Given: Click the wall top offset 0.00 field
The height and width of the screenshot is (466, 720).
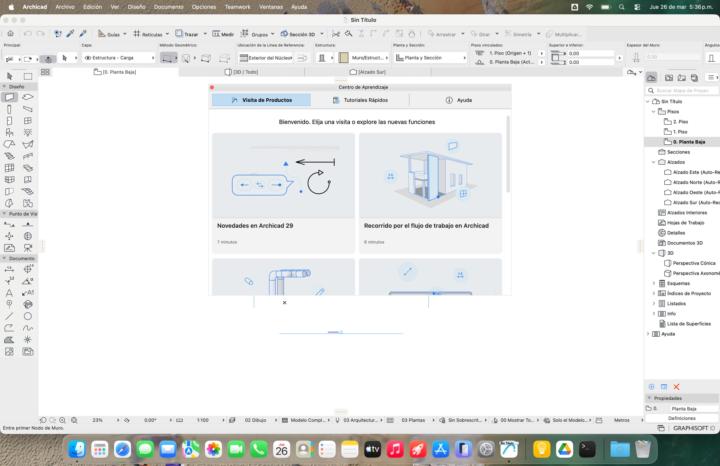Looking at the screenshot, I should pyautogui.click(x=590, y=54).
